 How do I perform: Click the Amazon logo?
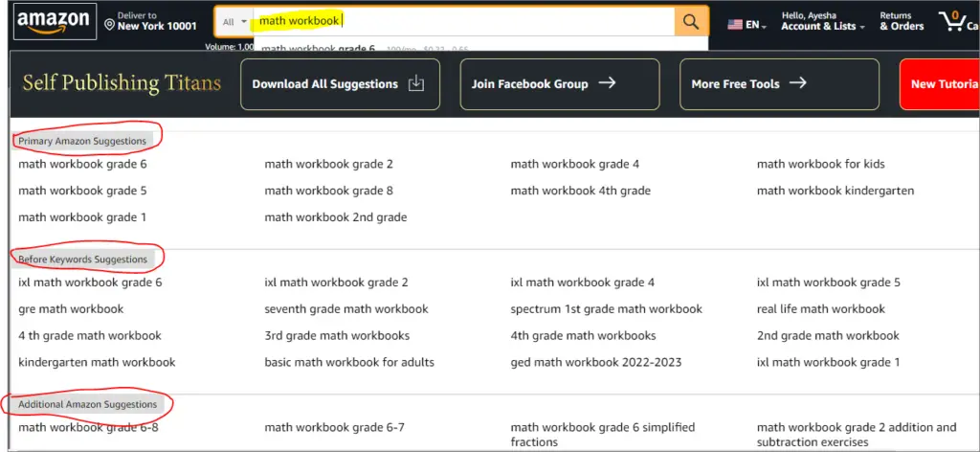(55, 21)
